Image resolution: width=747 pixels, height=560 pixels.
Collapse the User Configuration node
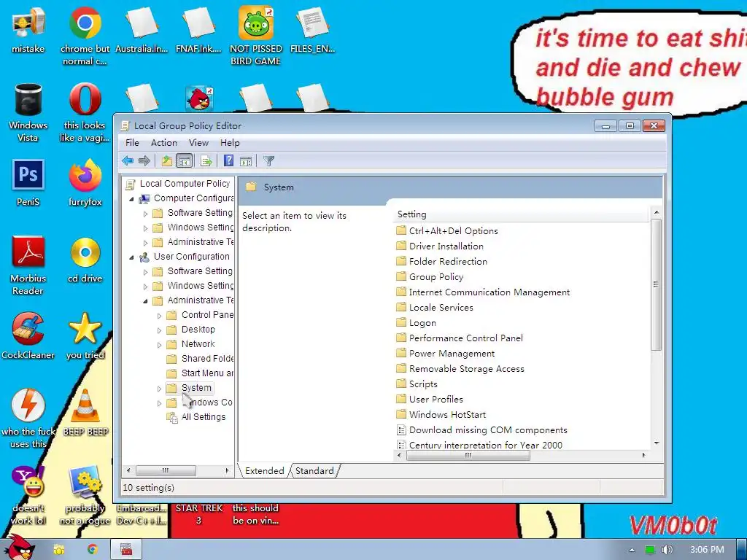point(131,257)
